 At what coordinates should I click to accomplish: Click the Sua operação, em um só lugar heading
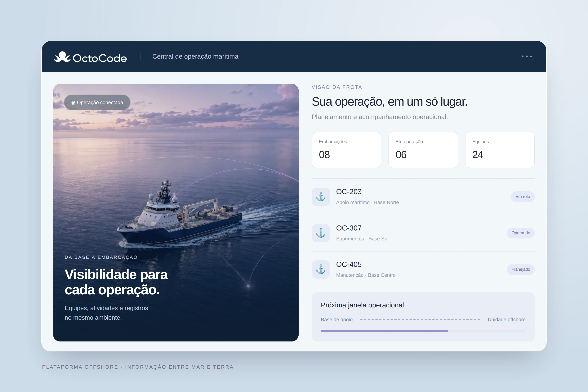pos(390,102)
